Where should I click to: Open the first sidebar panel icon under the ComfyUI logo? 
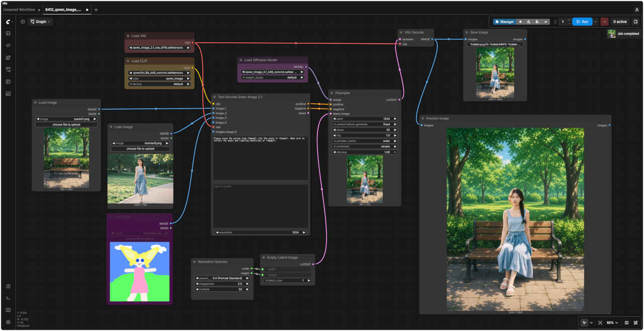8,33
